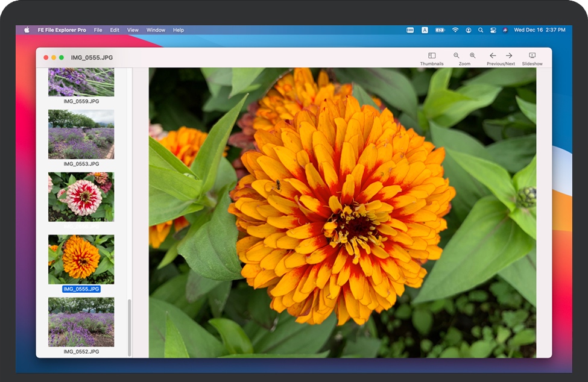Go to next image with right arrow

point(509,56)
